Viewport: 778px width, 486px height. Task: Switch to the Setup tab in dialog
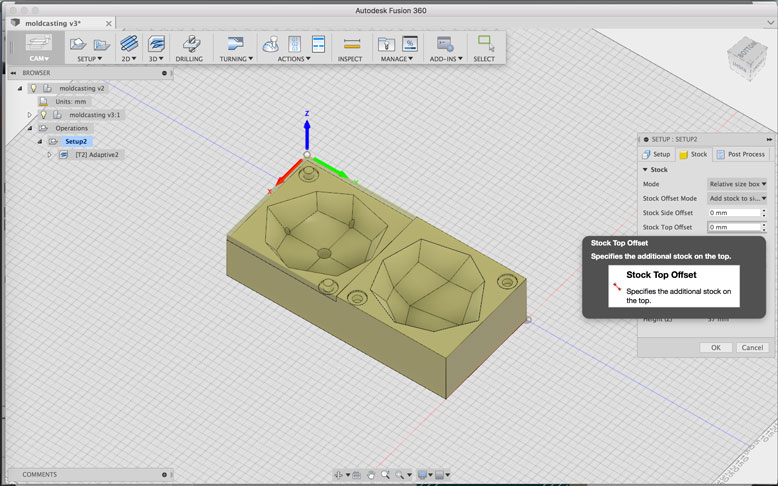(656, 154)
